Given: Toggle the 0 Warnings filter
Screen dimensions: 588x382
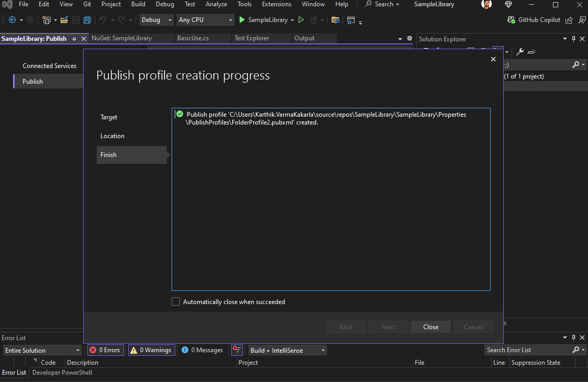Looking at the screenshot, I should click(151, 350).
